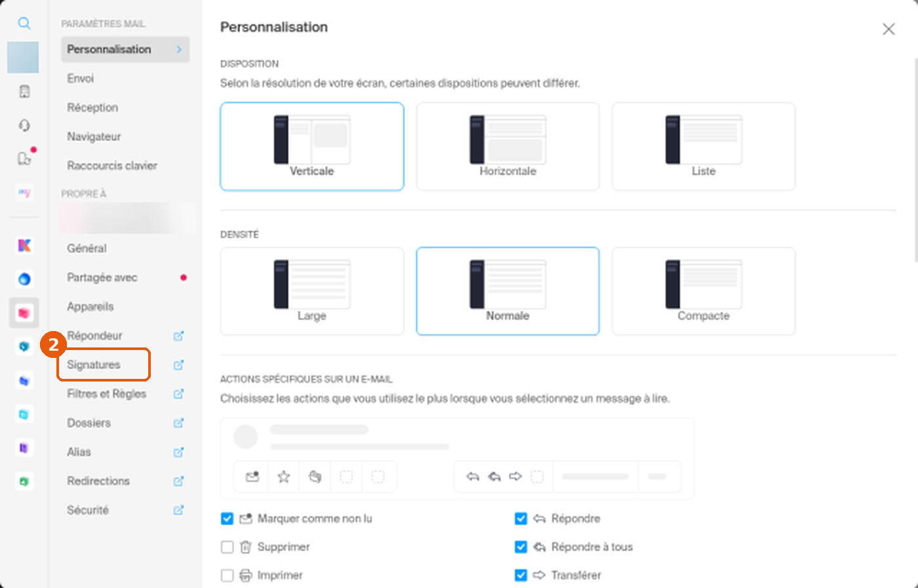Click the external link icon beside Sécurité
This screenshot has height=588, width=918.
[178, 510]
